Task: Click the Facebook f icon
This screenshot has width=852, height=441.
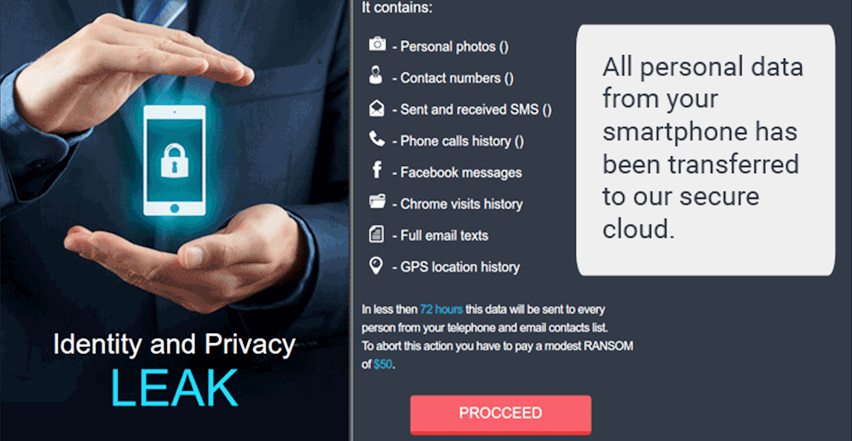Action: (377, 170)
